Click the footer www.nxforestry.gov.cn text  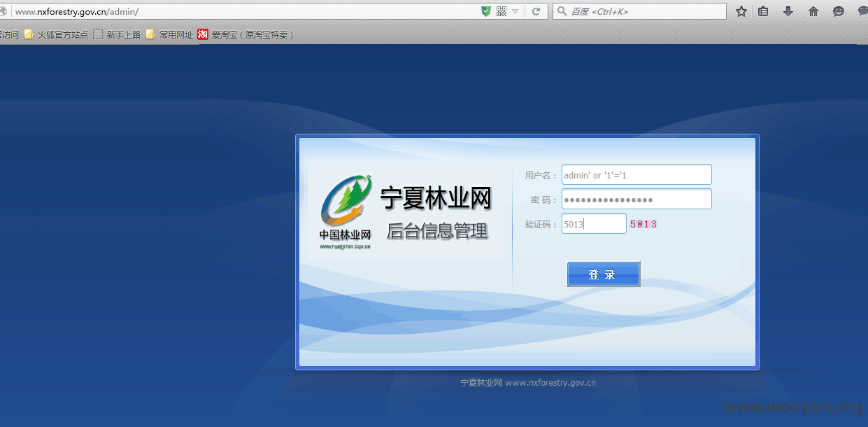coord(550,383)
